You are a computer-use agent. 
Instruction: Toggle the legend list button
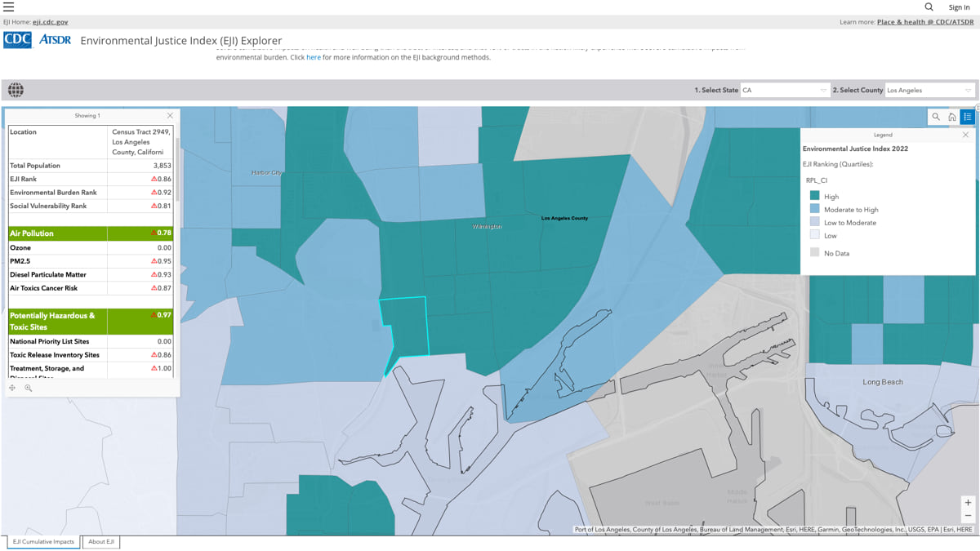tap(968, 117)
